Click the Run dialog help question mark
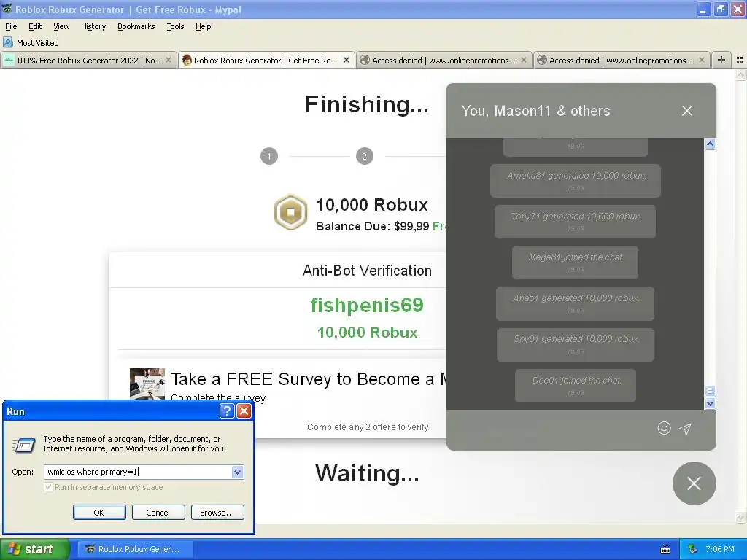 click(227, 411)
